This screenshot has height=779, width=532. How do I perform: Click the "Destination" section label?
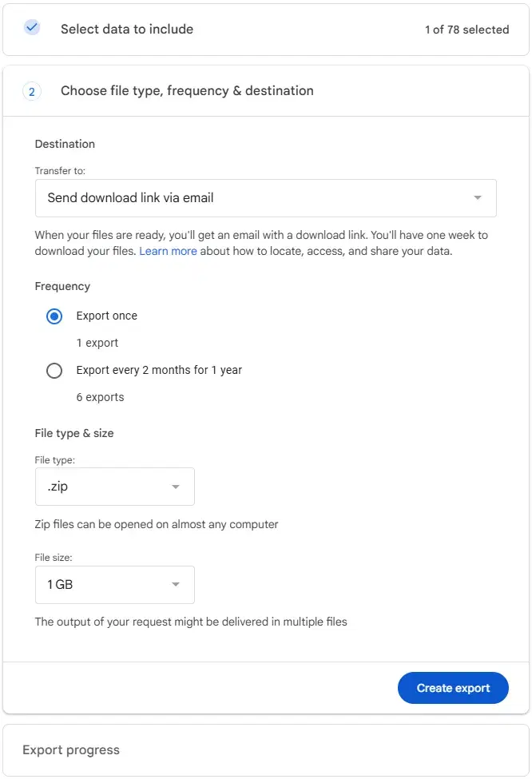[65, 144]
